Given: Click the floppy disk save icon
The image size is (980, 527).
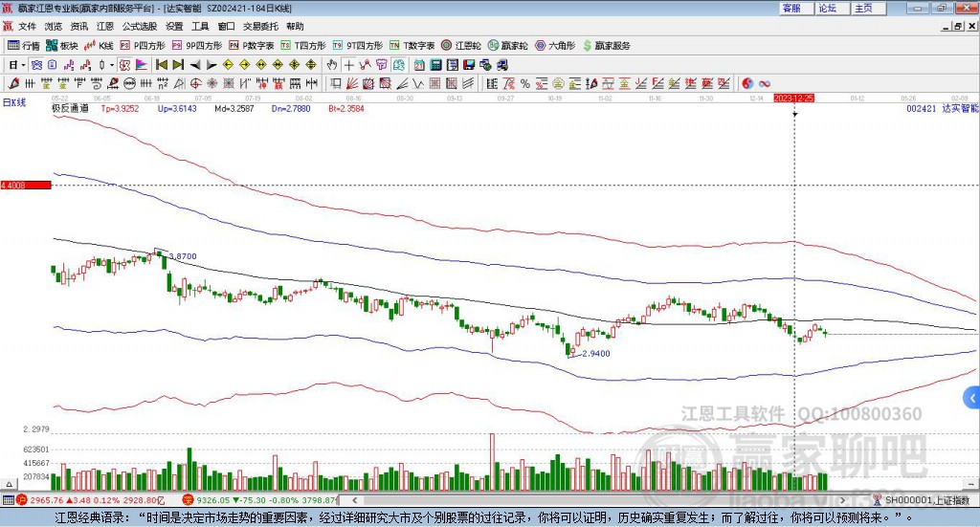Looking at the screenshot, I should pos(469,65).
